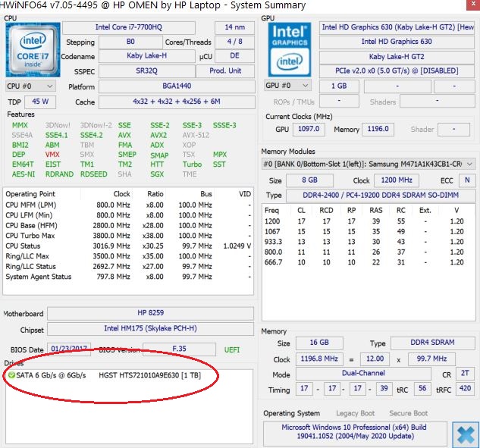Click the CPU Base (HFM) row
Viewport: 480px width, 448px height.
tap(128, 226)
